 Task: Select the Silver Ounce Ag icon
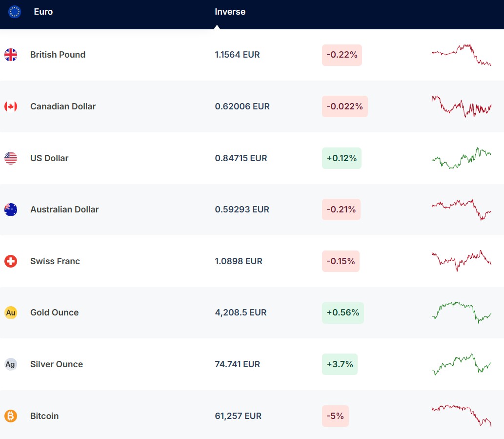point(11,364)
